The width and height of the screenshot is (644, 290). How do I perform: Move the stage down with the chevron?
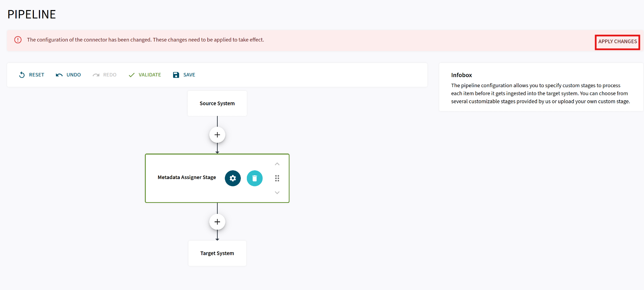[277, 192]
